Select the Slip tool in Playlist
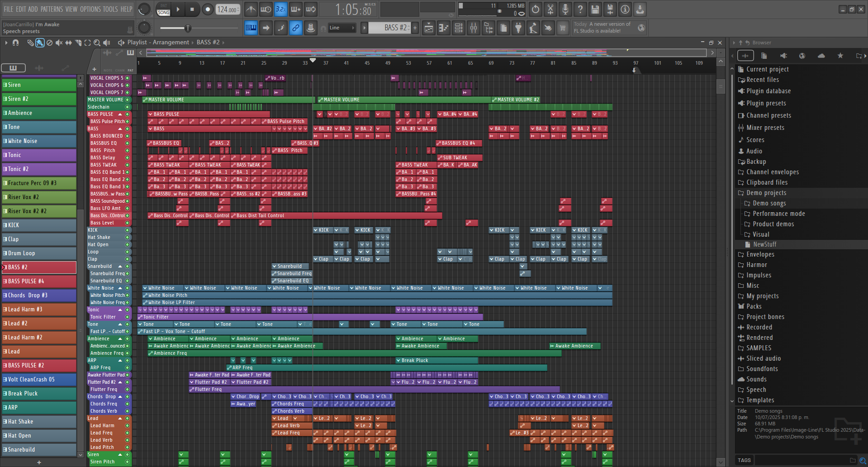Image resolution: width=868 pixels, height=467 pixels. pyautogui.click(x=68, y=43)
